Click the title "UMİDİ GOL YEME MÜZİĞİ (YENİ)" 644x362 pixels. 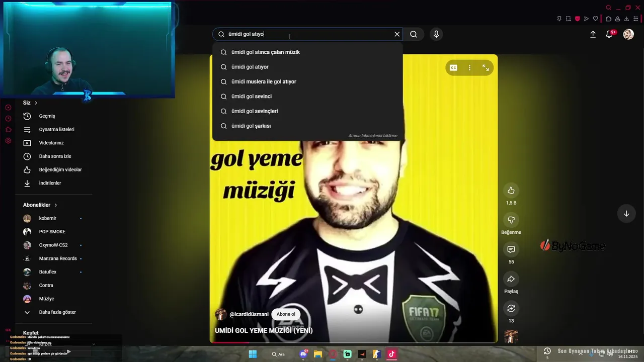tap(264, 330)
